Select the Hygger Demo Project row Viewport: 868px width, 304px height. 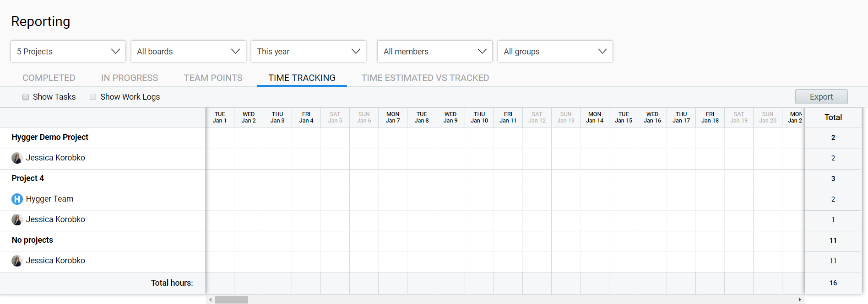pos(50,137)
